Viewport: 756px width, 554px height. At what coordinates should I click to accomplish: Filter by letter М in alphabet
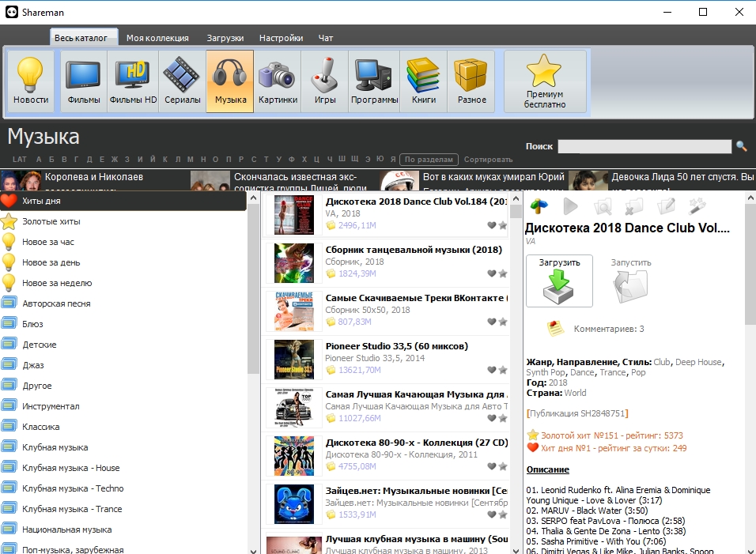click(190, 160)
